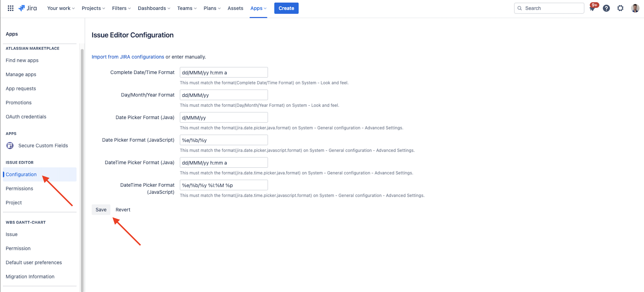Image resolution: width=644 pixels, height=292 pixels.
Task: Click the user profile avatar
Action: 635,8
